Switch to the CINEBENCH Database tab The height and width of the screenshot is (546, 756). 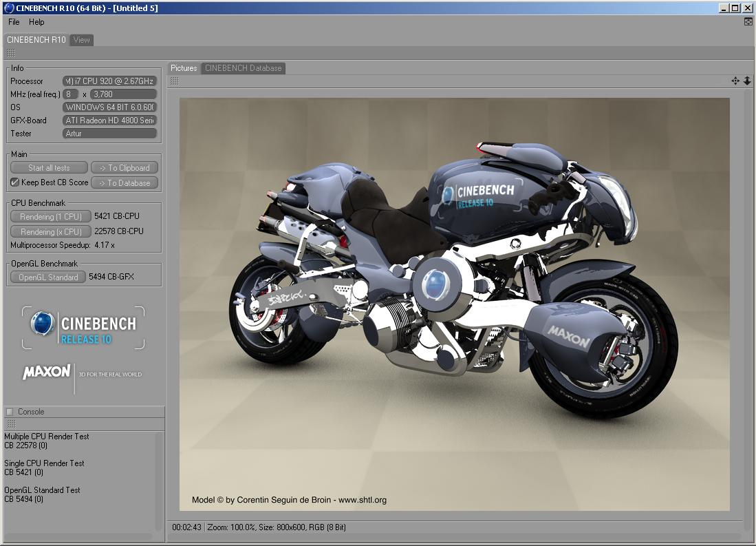pyautogui.click(x=243, y=68)
